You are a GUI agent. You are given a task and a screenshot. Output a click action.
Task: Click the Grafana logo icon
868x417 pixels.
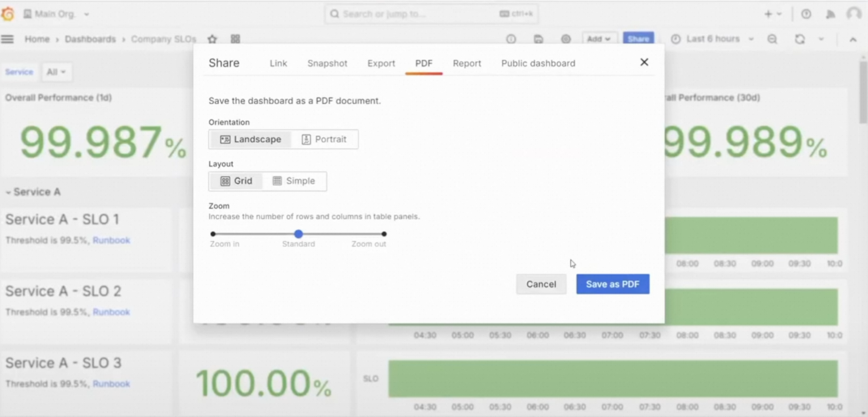coord(8,14)
